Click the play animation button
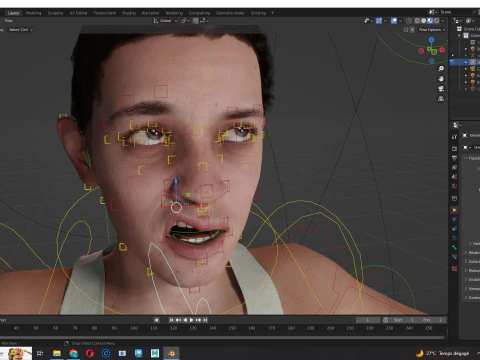This screenshot has height=360, width=480. click(x=192, y=320)
